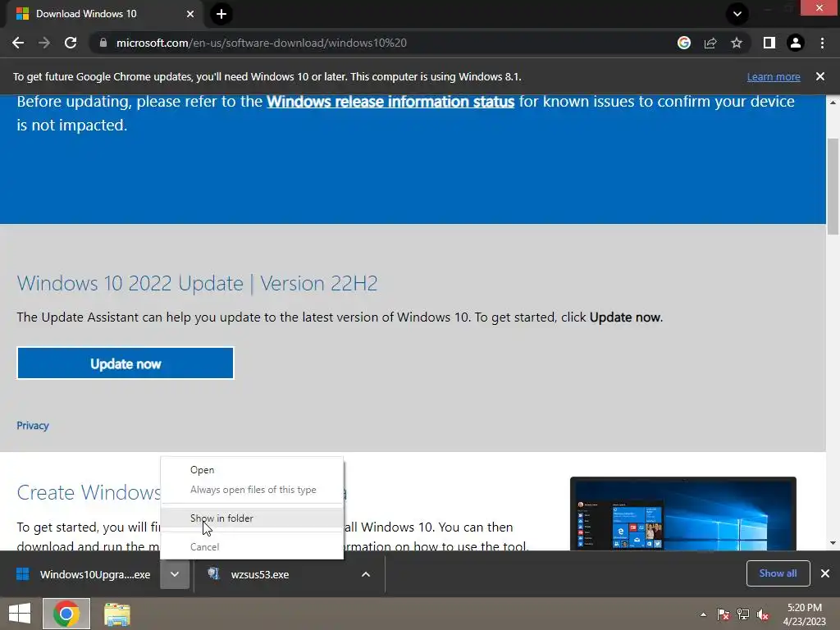Collapse the Windows10Upgrade download options arrow
Viewport: 840px width, 630px height.
click(175, 574)
